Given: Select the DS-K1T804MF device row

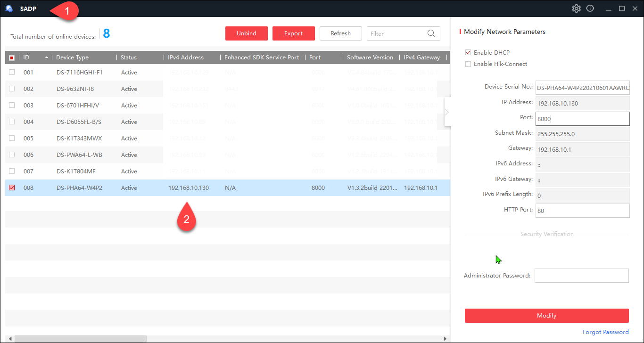Looking at the screenshot, I should point(228,171).
